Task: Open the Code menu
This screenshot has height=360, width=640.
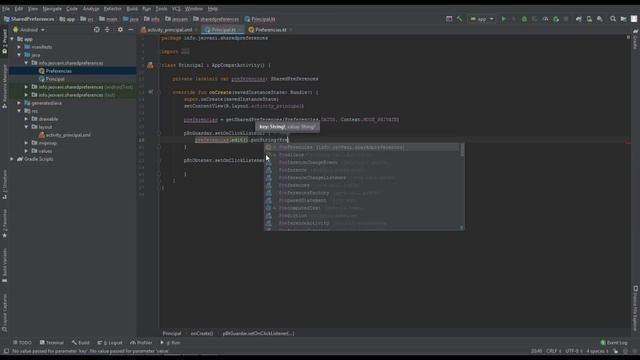Action: point(72,9)
